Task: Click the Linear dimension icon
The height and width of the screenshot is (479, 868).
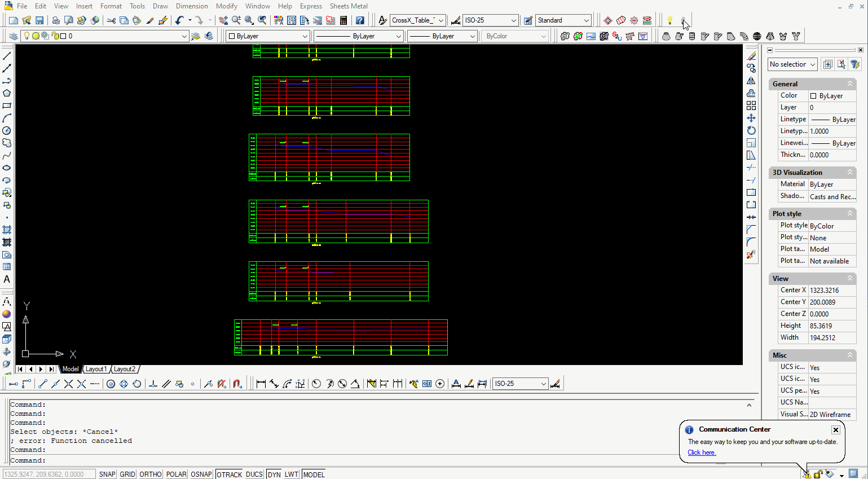Action: point(261,384)
